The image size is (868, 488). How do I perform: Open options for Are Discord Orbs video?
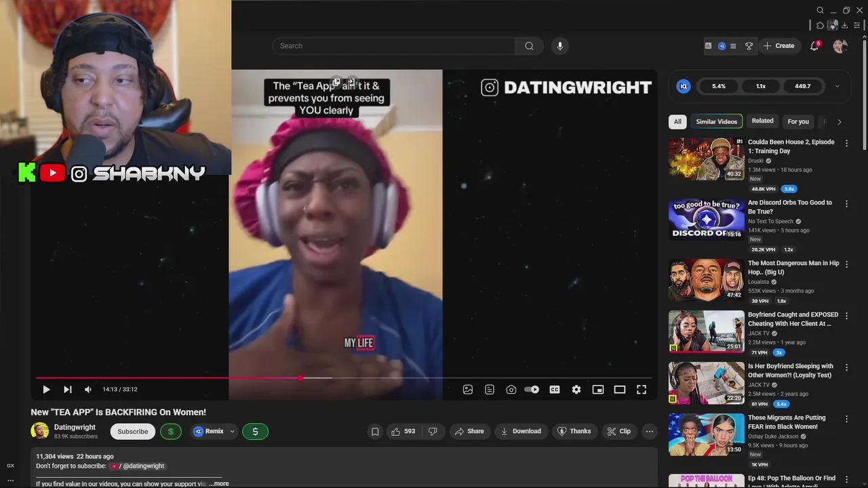coord(846,203)
